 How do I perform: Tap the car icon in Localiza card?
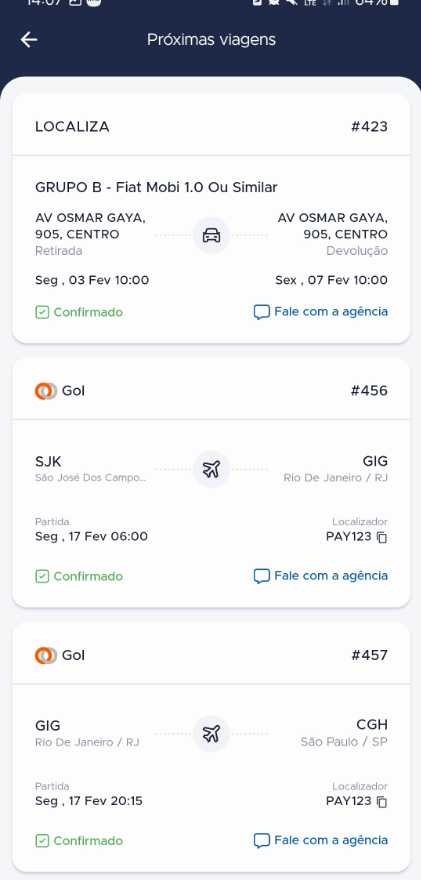(x=211, y=235)
